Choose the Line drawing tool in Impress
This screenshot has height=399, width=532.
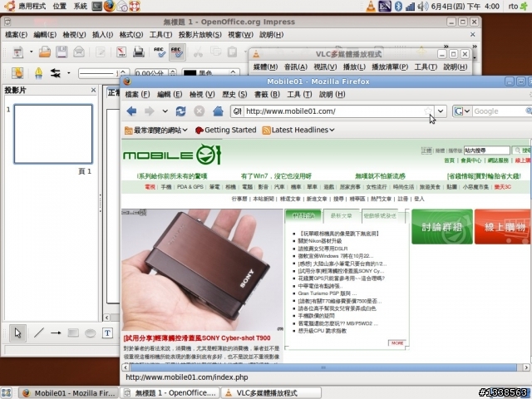tap(39, 333)
